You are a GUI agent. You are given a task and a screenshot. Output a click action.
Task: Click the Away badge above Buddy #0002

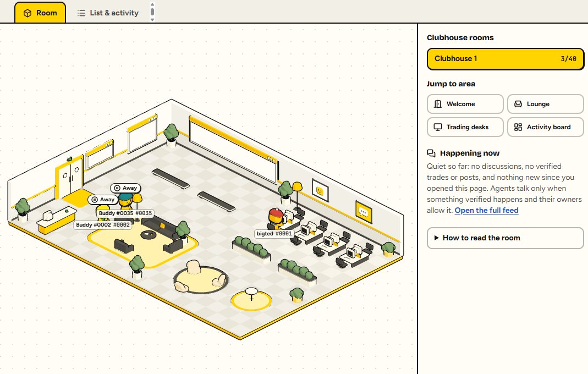pyautogui.click(x=103, y=200)
